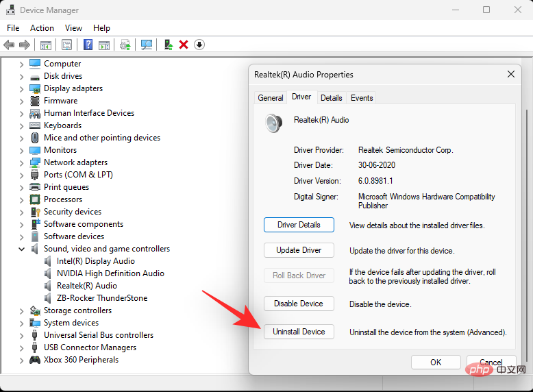
Task: Click the Network adapters icon
Action: point(35,162)
